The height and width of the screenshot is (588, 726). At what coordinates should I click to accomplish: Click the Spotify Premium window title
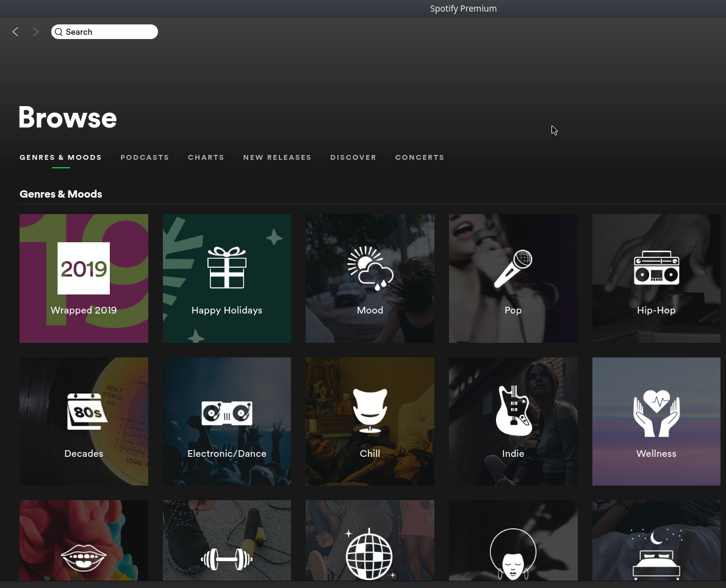[463, 9]
